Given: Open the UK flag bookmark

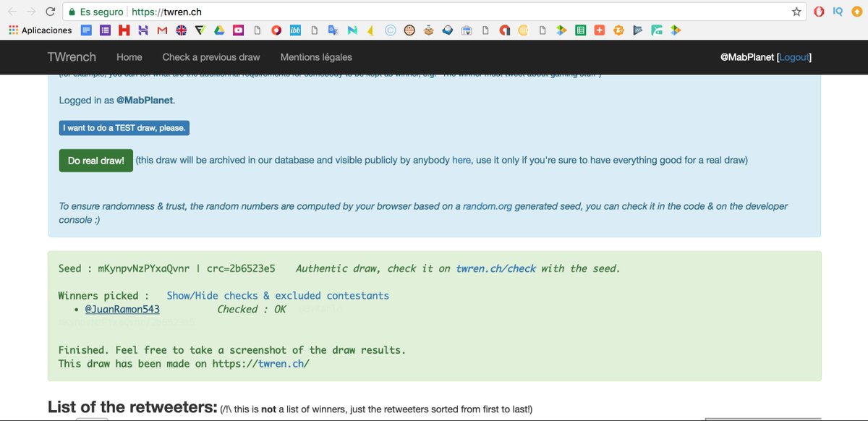Looking at the screenshot, I should click(181, 30).
